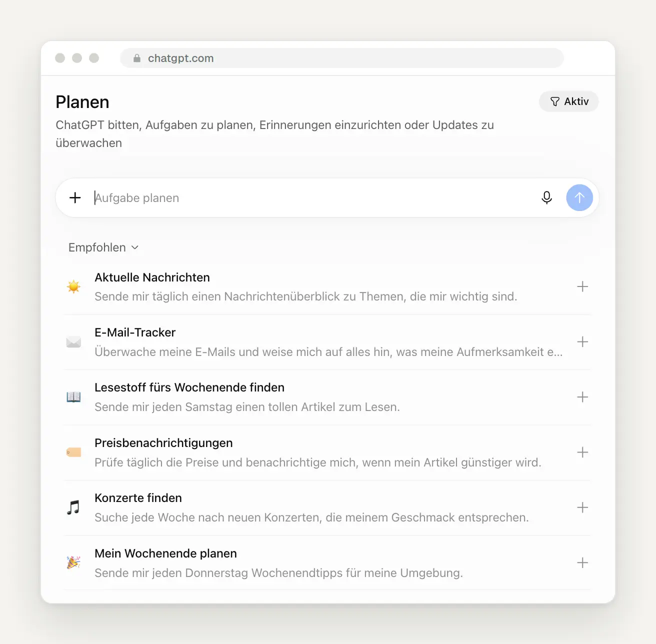Select the E-Mail-Tracker title
This screenshot has width=656, height=644.
coord(135,332)
